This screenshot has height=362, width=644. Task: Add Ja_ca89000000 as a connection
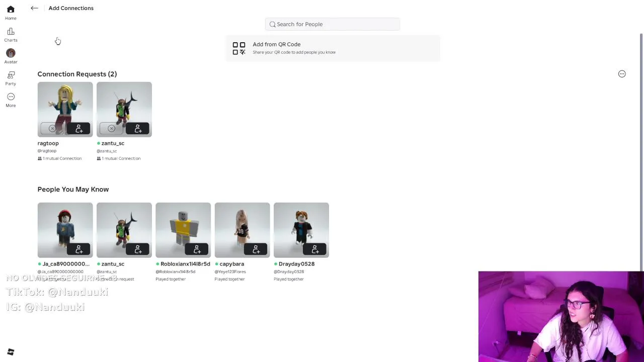point(78,249)
